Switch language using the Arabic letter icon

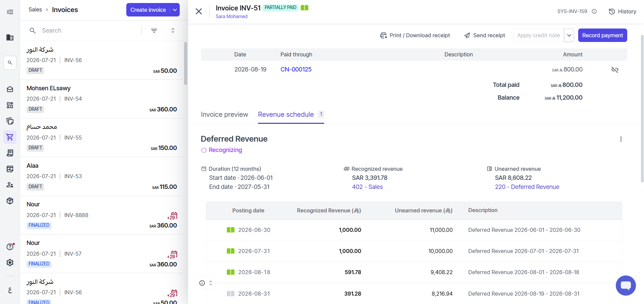click(10, 290)
